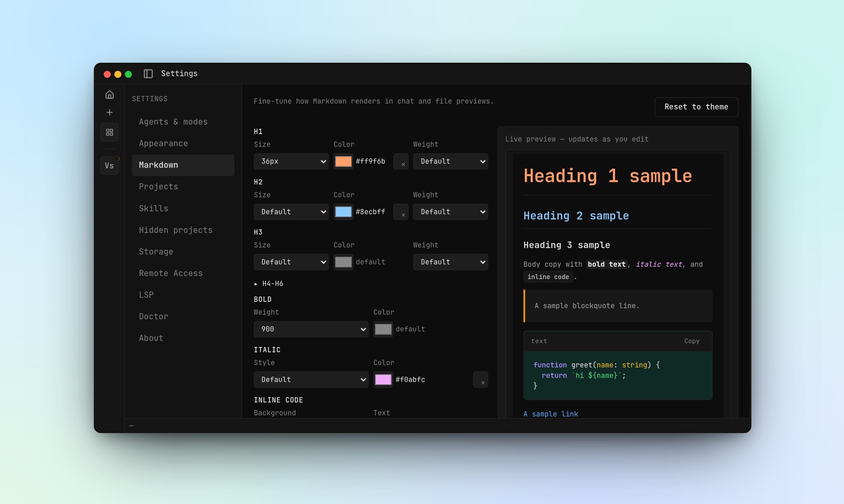Copy the preview code block
844x504 pixels.
click(x=692, y=341)
